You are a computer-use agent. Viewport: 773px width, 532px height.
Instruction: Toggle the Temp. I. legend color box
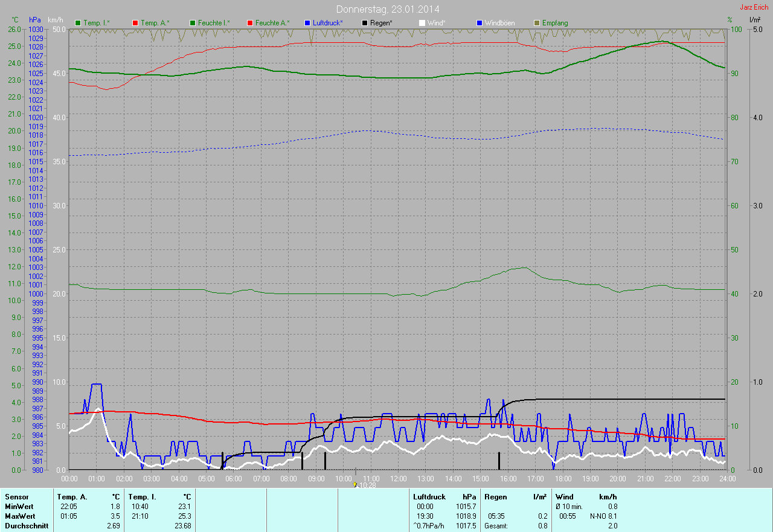coord(78,23)
